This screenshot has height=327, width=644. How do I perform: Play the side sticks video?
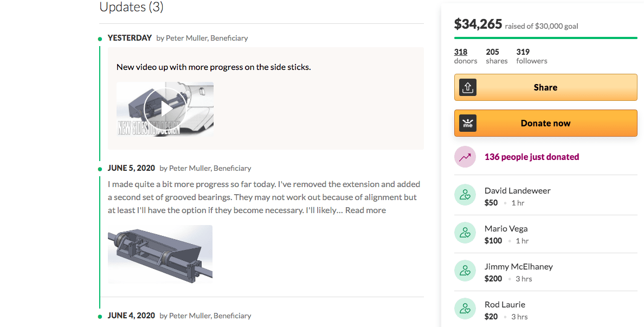[165, 109]
